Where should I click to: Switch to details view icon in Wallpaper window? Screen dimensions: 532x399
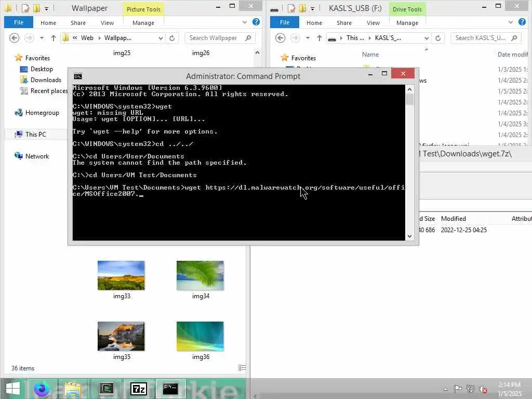click(242, 368)
